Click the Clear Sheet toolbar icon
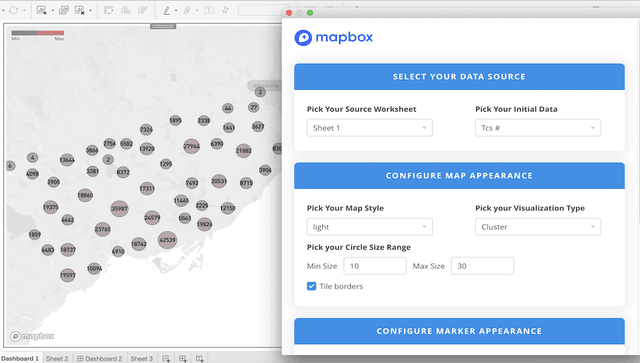Screen dimensions: 640x363 click(80, 10)
